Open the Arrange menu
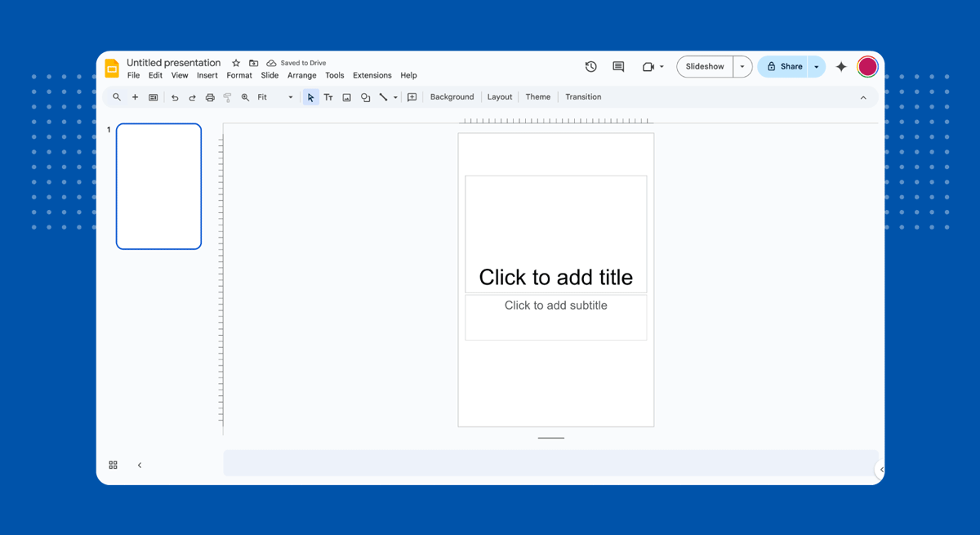980x535 pixels. (x=301, y=75)
